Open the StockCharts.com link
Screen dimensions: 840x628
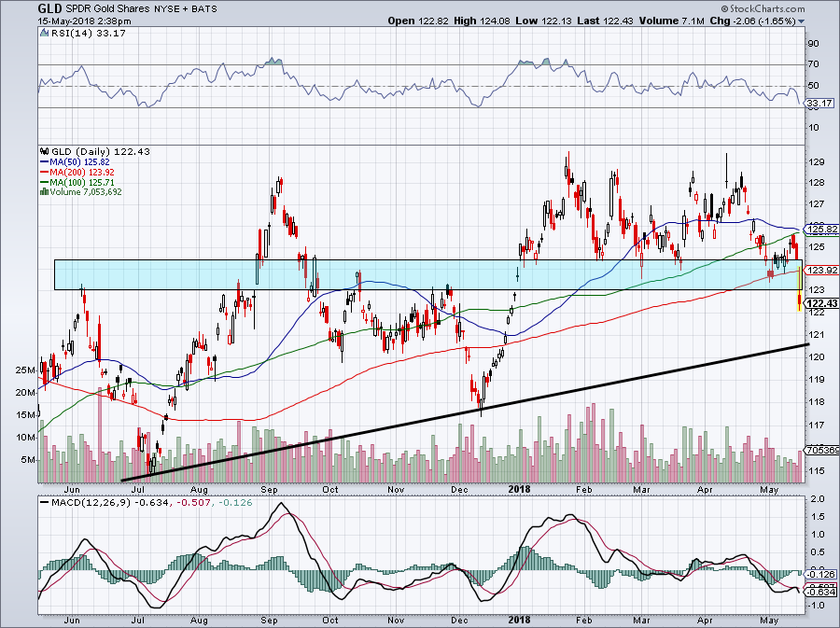(x=767, y=8)
